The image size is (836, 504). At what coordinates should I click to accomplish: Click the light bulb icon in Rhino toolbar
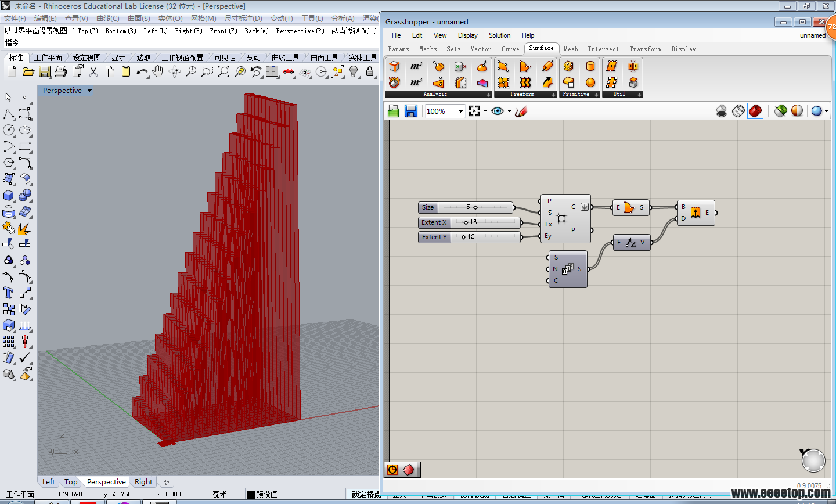pos(354,71)
